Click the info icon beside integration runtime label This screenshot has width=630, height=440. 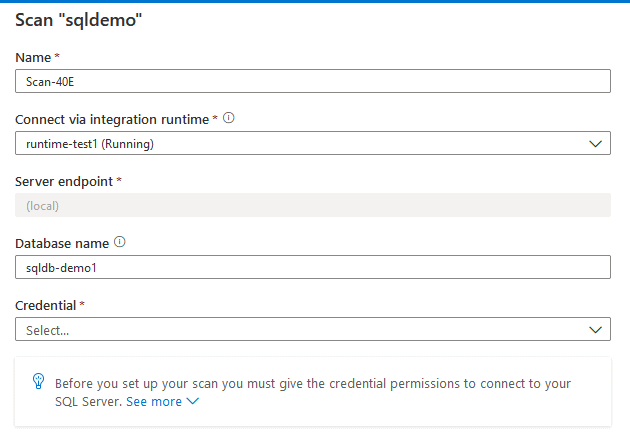tap(229, 119)
